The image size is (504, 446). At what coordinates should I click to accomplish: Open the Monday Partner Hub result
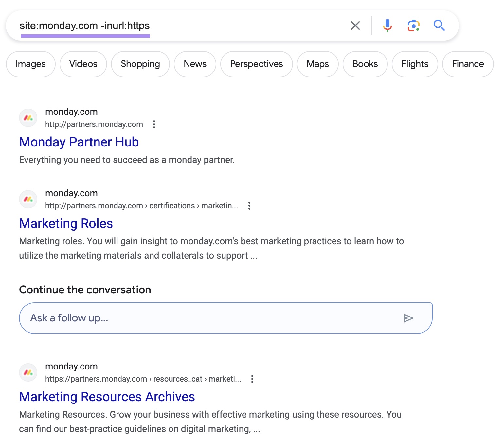[x=79, y=142]
